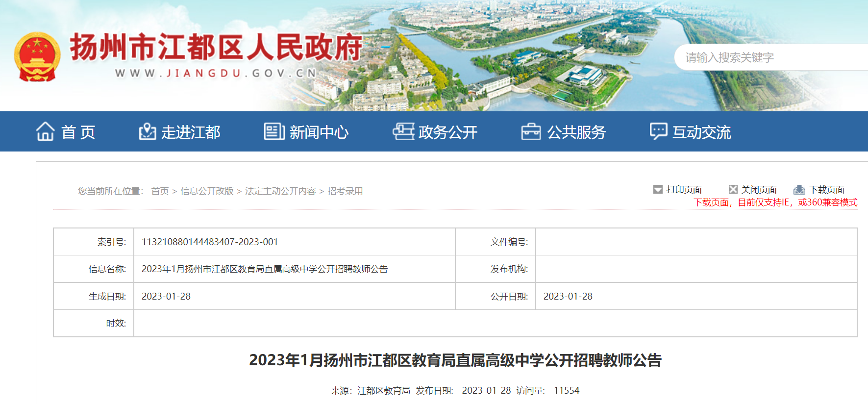Click the 打印页面 link
The image size is (868, 404).
click(x=684, y=190)
